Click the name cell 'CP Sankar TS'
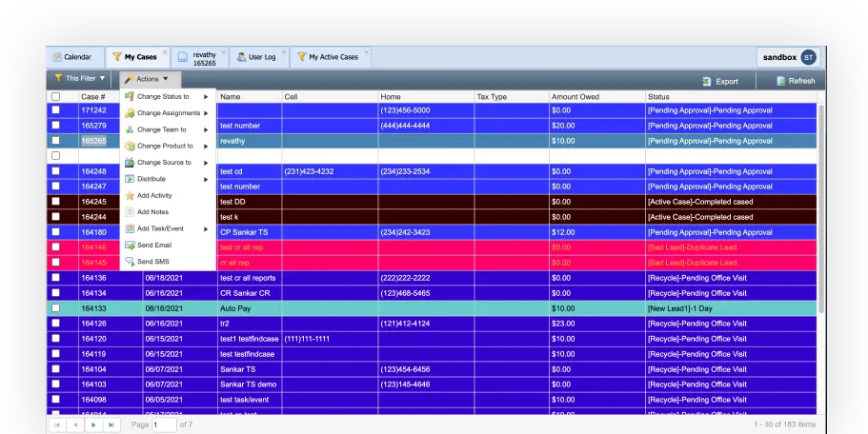The width and height of the screenshot is (868, 434). pyautogui.click(x=250, y=232)
